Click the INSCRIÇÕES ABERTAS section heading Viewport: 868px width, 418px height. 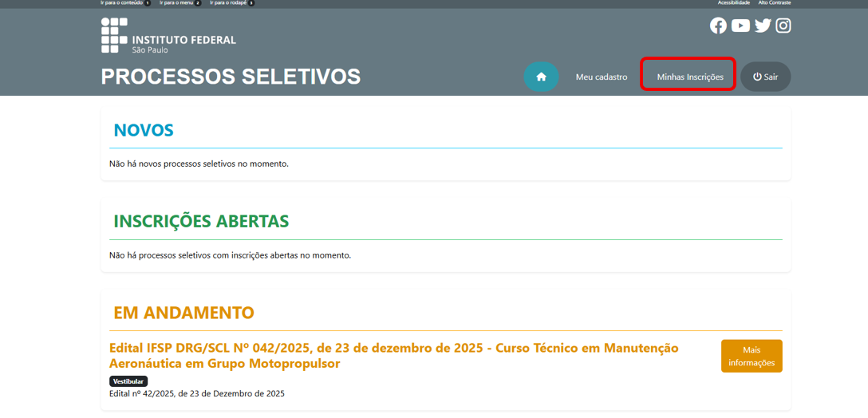click(201, 221)
